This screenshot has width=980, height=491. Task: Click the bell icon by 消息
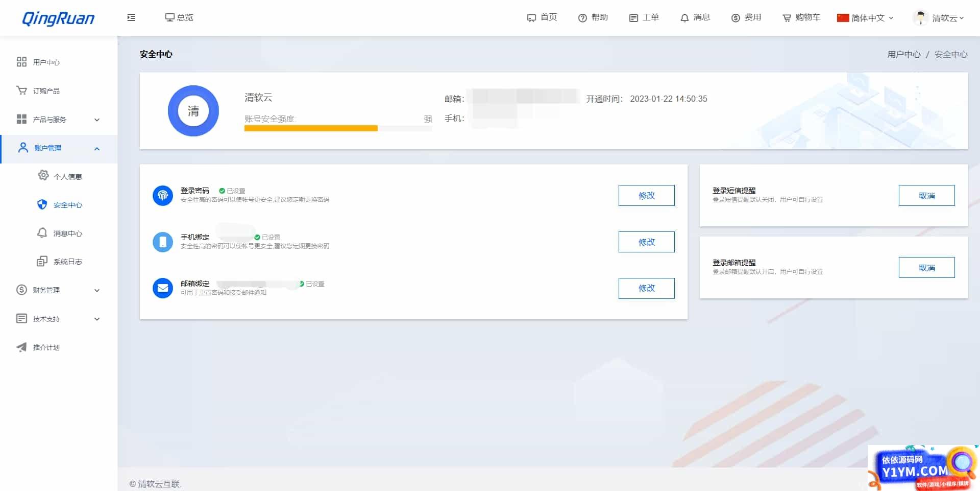click(684, 18)
